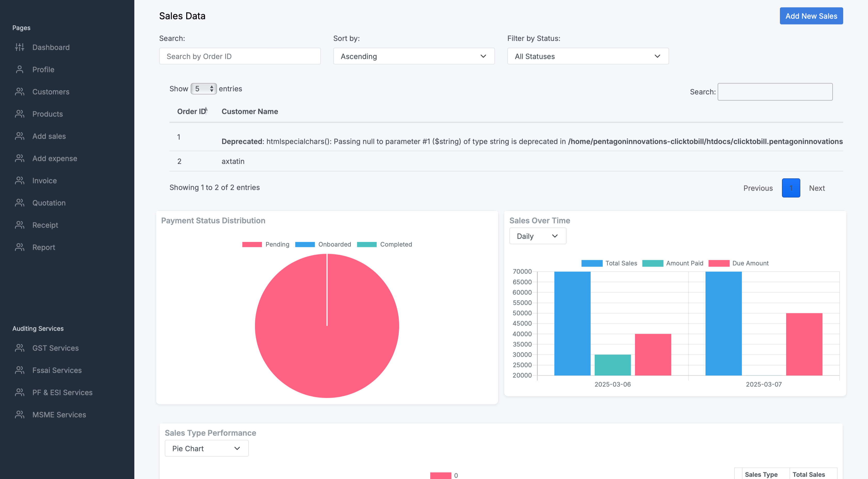Screen dimensions: 868x479
Task: Toggle the Pending legend swatch
Action: [252, 244]
